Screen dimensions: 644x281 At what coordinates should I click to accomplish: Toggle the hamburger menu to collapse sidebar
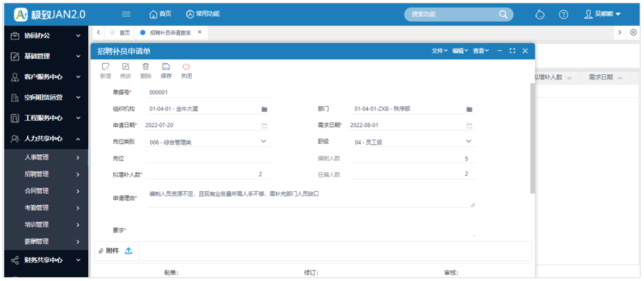tap(126, 14)
